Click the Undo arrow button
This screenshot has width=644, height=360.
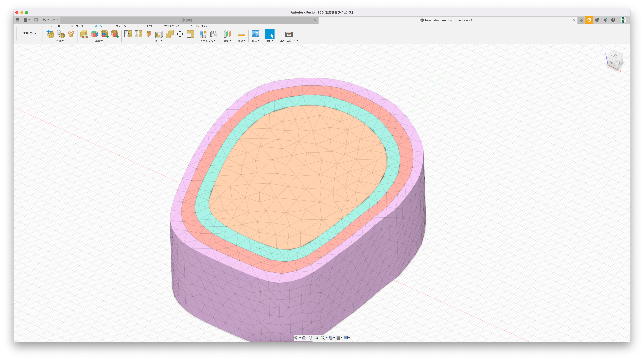(x=44, y=20)
